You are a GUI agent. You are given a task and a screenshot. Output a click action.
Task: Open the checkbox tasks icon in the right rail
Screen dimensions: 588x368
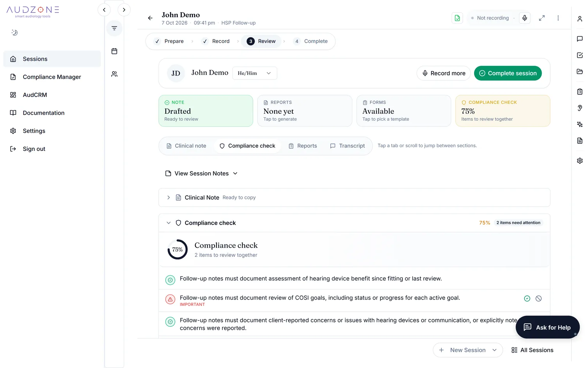580,55
